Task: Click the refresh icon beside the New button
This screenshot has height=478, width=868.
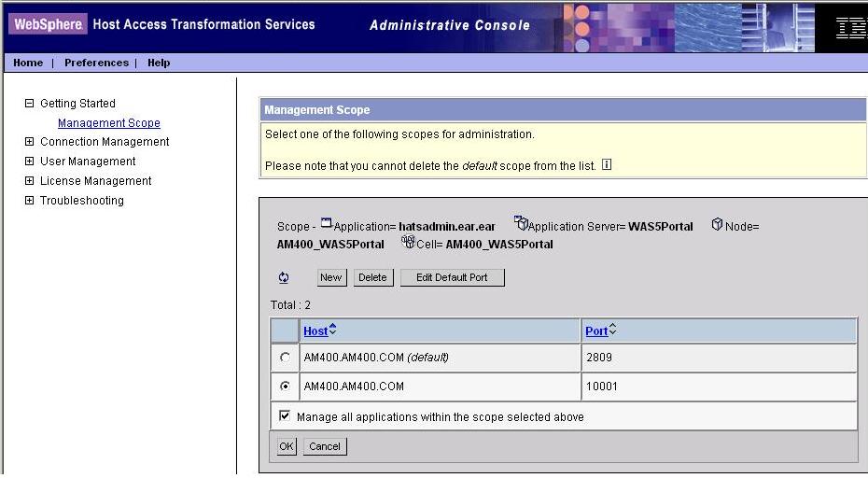Action: click(x=284, y=277)
